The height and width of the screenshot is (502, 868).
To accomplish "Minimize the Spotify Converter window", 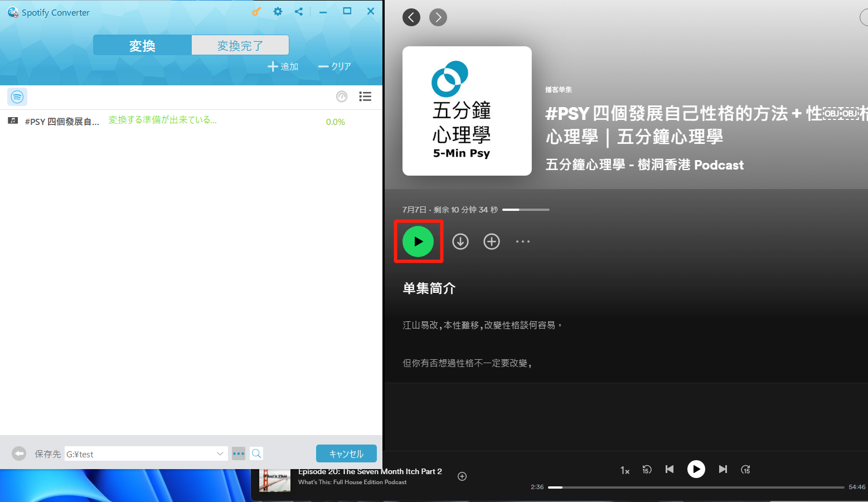I will pos(323,12).
